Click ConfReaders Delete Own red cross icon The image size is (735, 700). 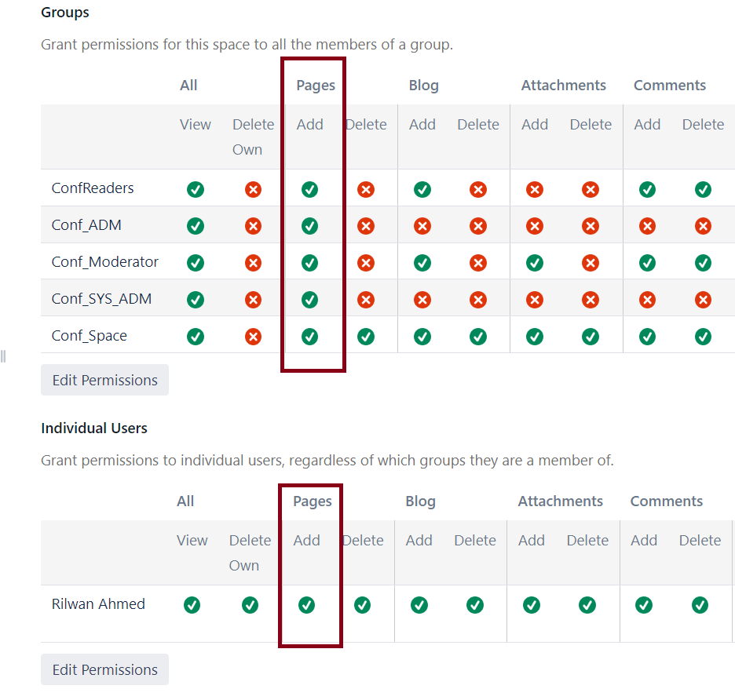coord(253,189)
